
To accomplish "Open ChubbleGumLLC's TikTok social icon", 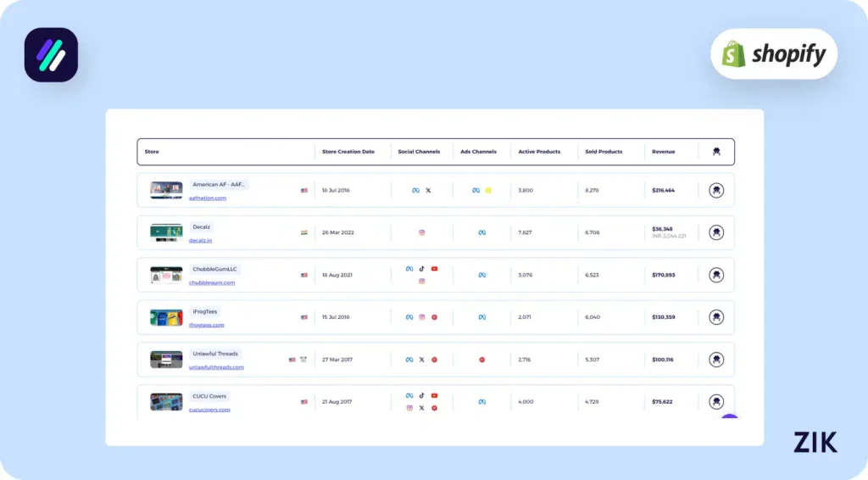I will click(x=422, y=269).
